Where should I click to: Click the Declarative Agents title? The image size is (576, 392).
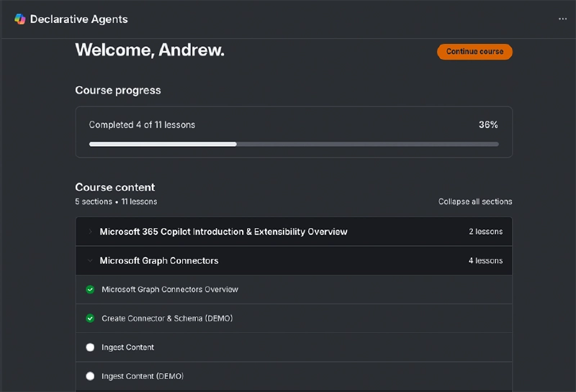[78, 19]
